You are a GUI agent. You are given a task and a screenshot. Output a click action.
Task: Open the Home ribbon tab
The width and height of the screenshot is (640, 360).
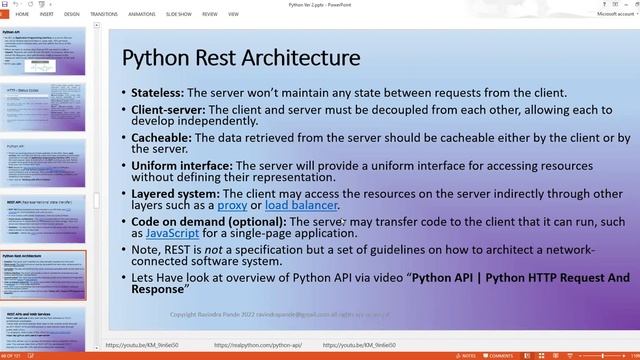22,14
